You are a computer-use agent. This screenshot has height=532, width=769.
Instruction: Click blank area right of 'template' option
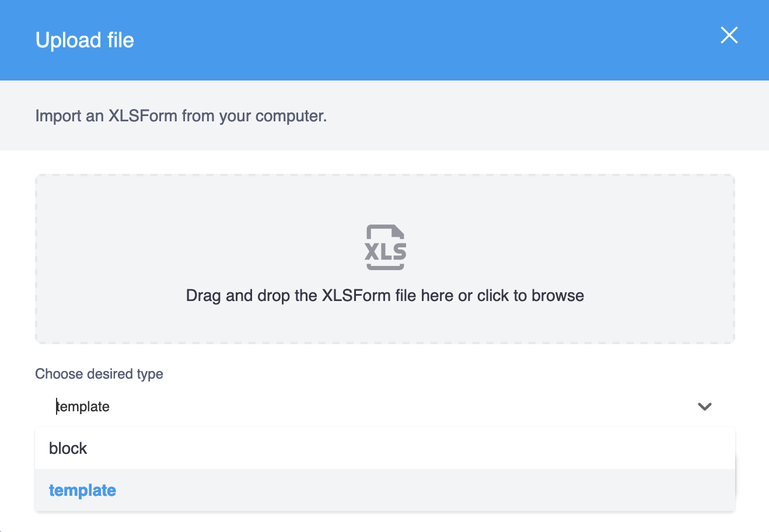[408, 491]
